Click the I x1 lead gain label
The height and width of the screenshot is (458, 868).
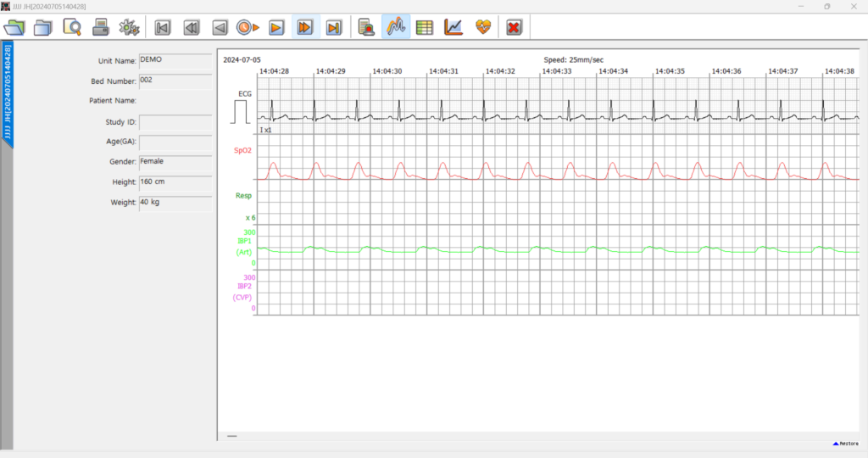(x=265, y=130)
